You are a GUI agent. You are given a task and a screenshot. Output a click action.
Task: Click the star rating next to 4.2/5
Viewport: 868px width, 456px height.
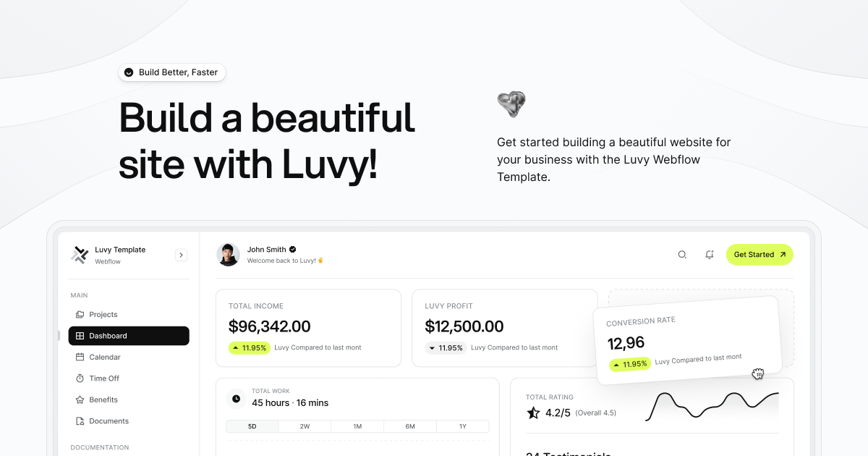[x=532, y=413]
